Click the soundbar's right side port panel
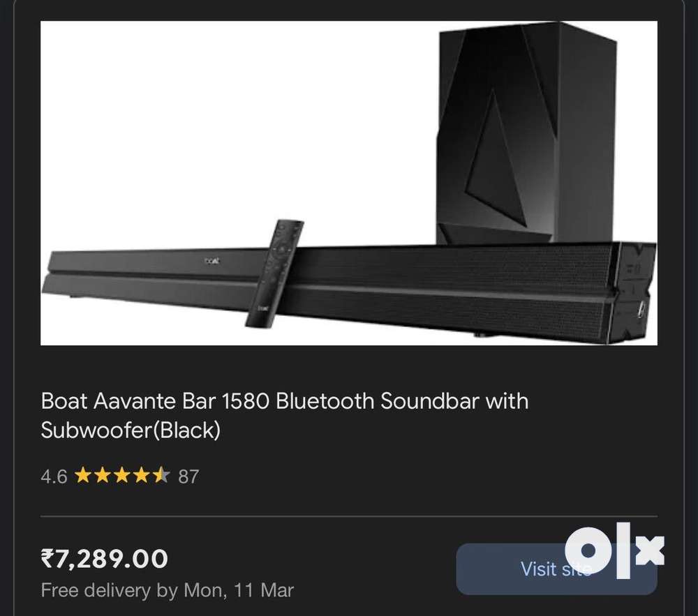698x616 pixels. pos(636,292)
